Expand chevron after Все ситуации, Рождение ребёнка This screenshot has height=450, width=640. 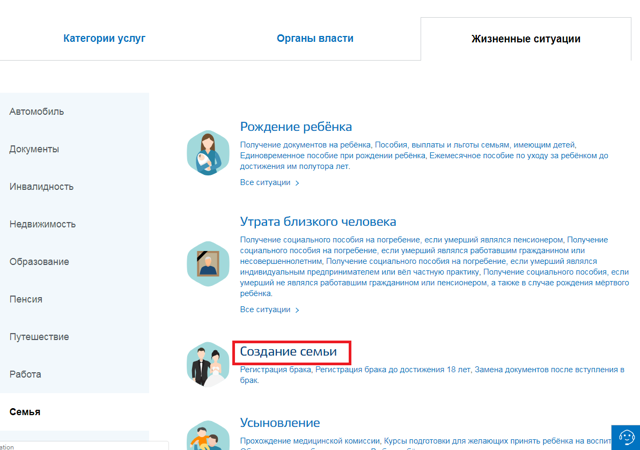coord(297,183)
